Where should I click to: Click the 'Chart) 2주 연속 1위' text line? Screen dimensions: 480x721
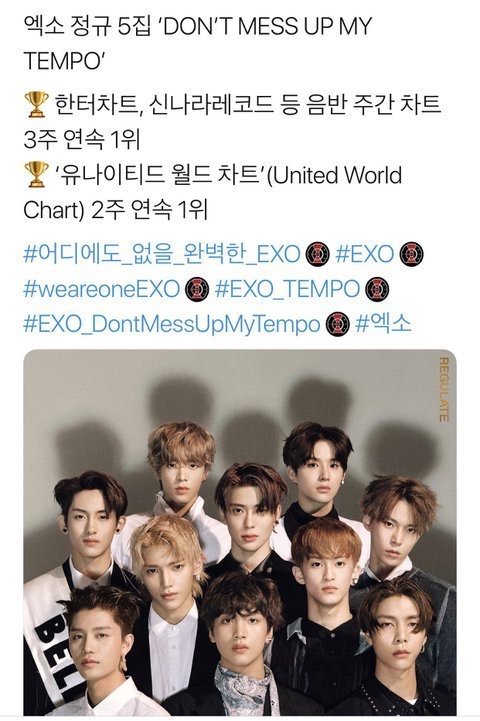115,210
